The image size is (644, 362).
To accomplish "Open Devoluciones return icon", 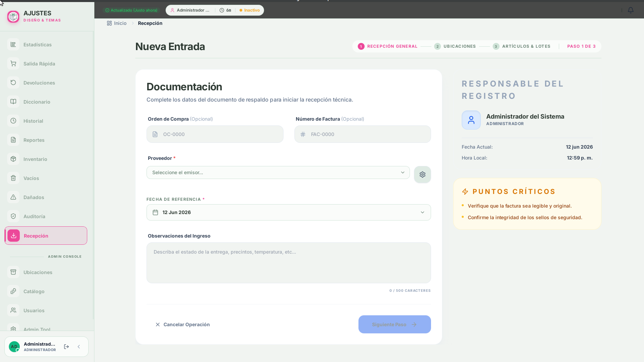I will click(x=13, y=83).
